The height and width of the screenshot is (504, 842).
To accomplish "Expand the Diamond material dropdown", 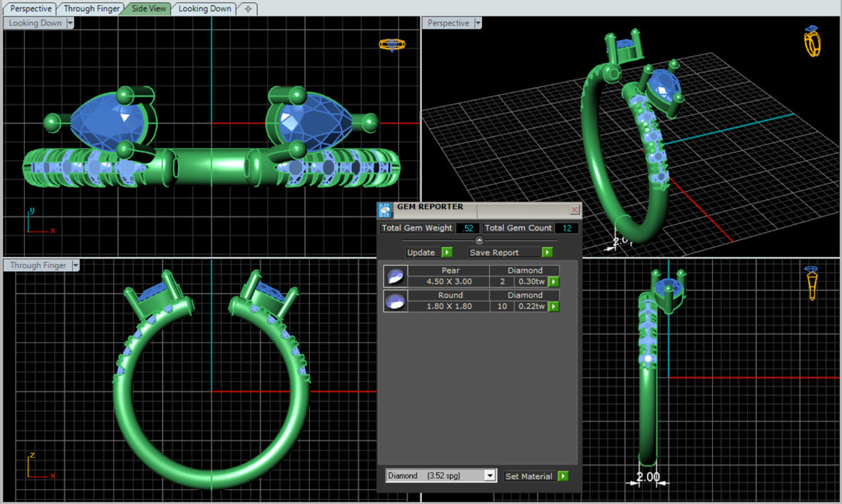I will tap(490, 475).
